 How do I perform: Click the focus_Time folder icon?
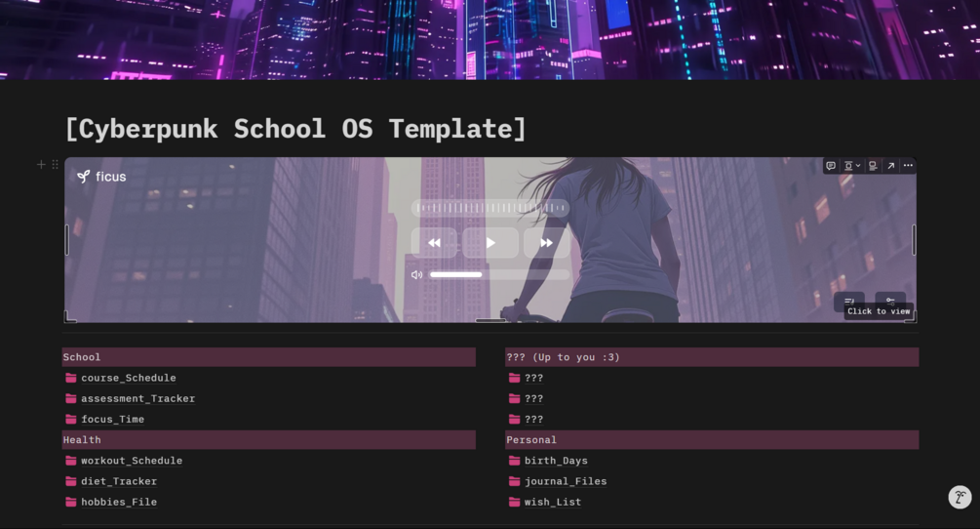pyautogui.click(x=70, y=419)
